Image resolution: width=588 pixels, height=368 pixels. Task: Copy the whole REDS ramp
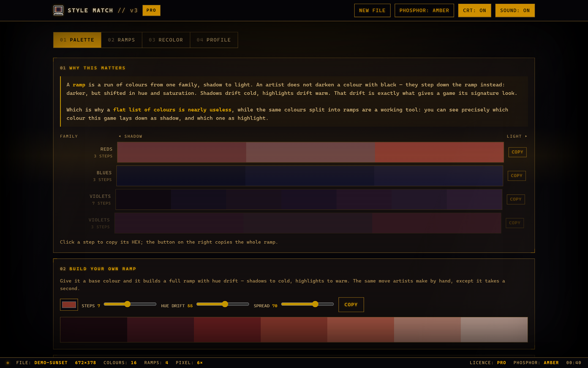click(517, 152)
